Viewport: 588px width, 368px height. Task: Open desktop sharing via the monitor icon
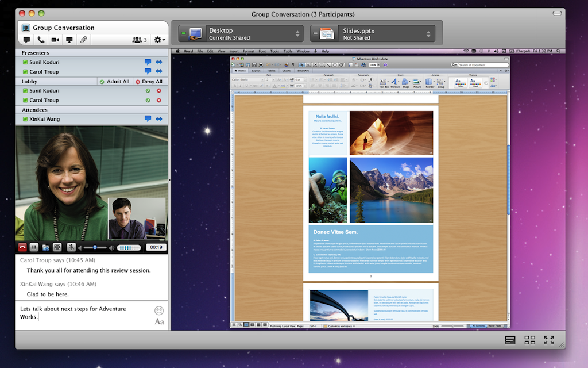tap(70, 40)
